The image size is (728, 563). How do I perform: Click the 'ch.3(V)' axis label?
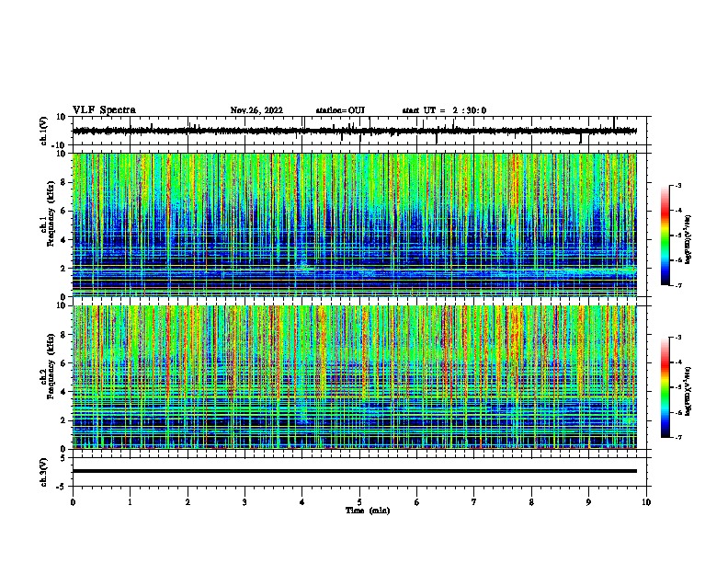pos(44,472)
